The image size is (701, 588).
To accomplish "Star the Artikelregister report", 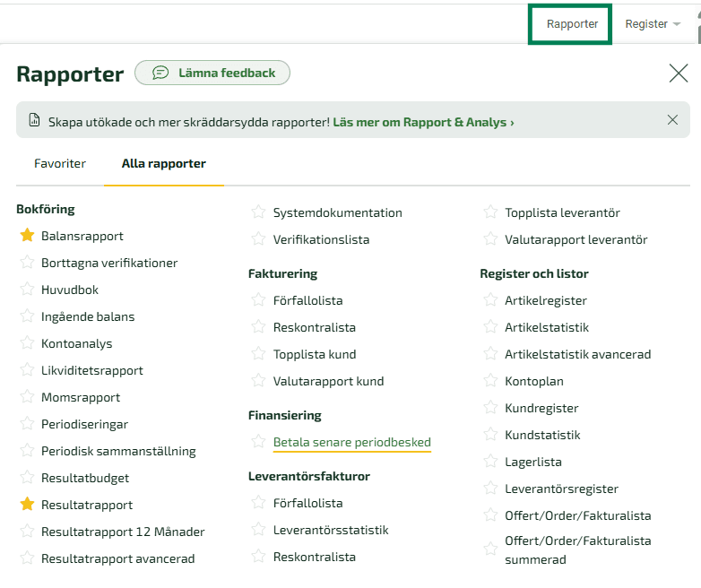I will tap(490, 299).
